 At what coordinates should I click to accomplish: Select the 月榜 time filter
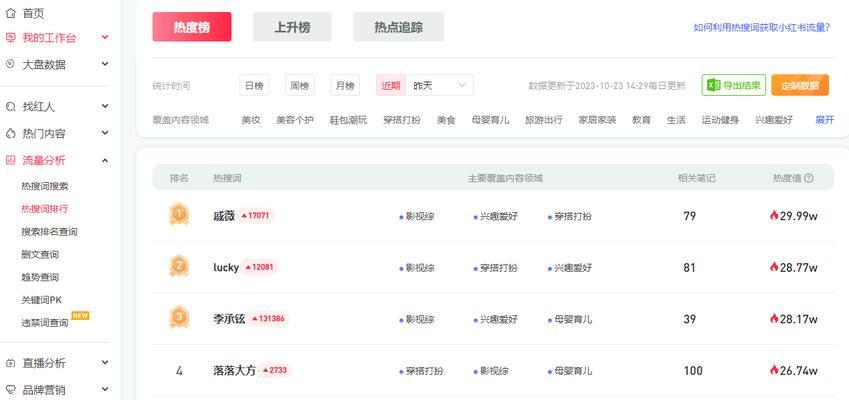pos(345,86)
